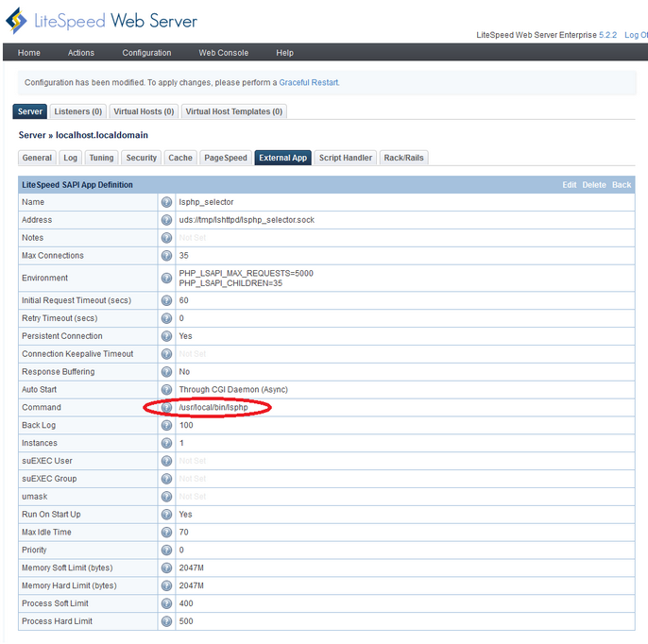
Task: Open help icon for Process Soft Limit
Action: click(x=166, y=603)
